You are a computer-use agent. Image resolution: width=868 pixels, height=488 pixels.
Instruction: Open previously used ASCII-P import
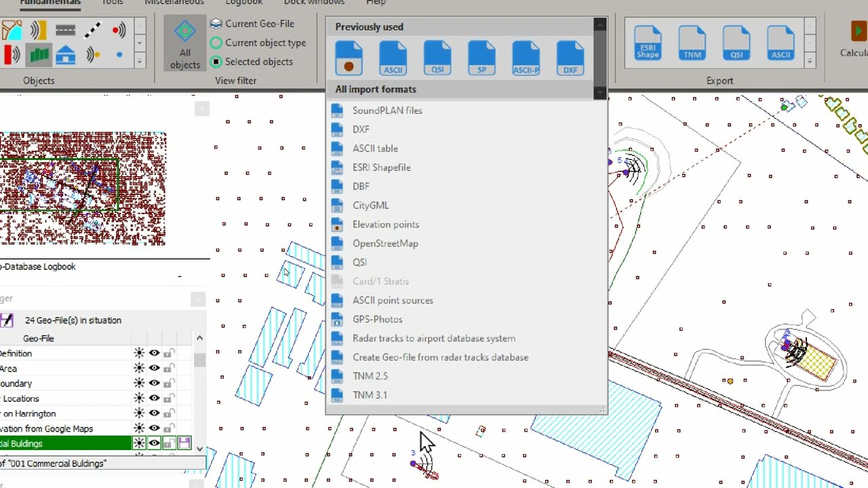click(x=526, y=58)
